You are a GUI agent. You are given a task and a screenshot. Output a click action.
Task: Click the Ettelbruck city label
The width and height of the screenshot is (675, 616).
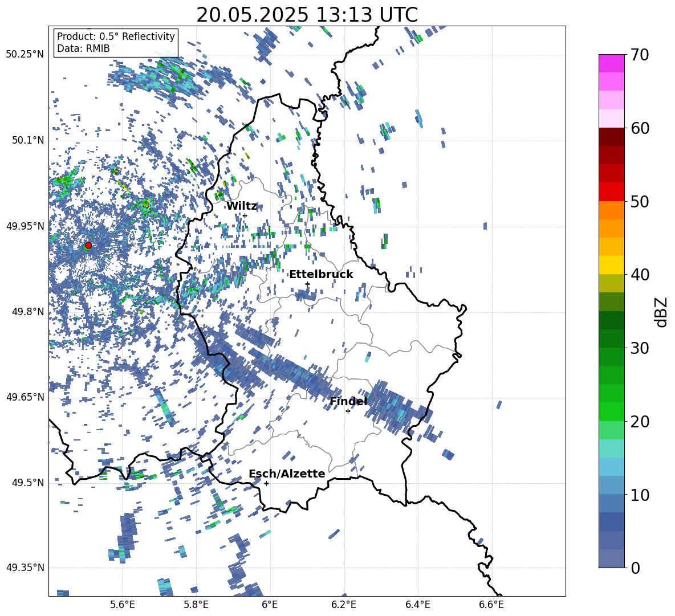321,275
